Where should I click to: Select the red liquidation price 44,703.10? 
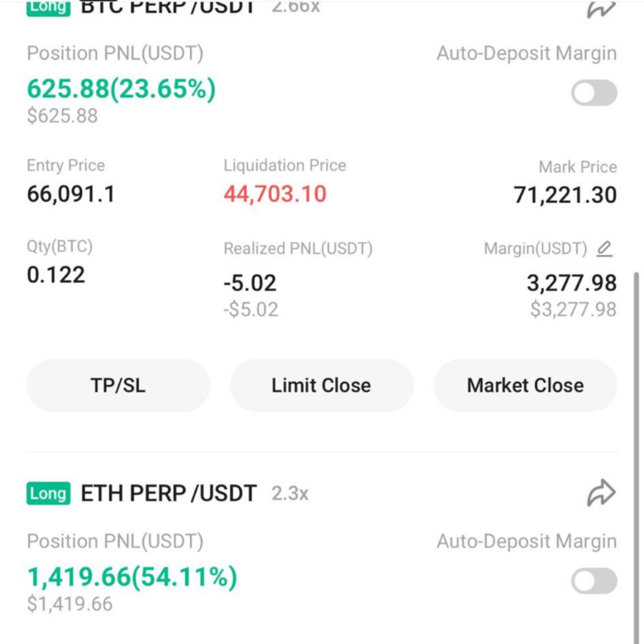[275, 194]
